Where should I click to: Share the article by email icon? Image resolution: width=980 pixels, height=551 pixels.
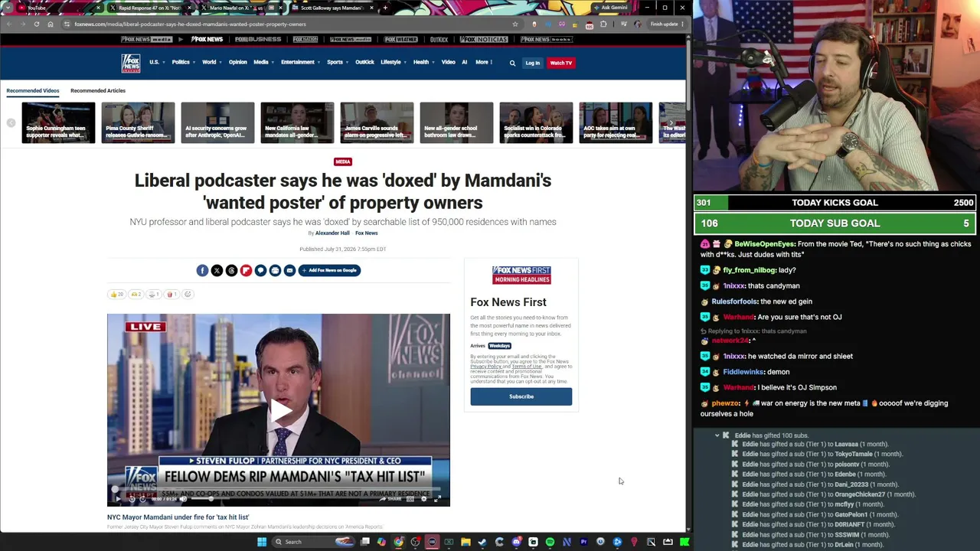pos(289,270)
